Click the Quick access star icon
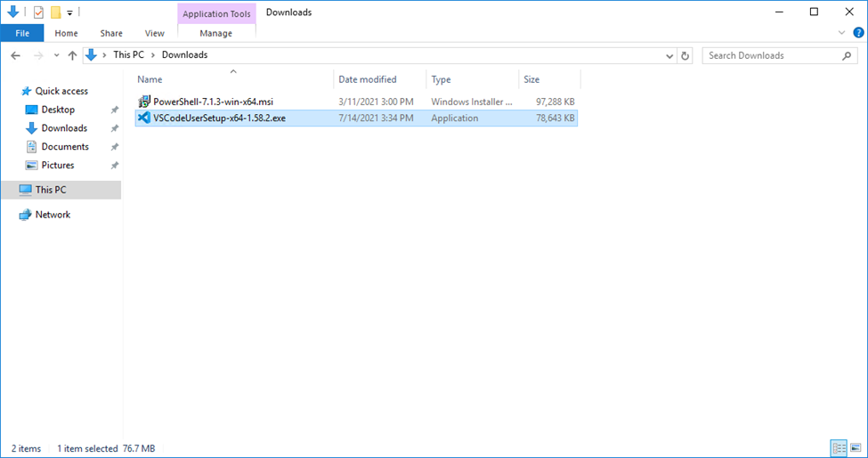The height and width of the screenshot is (458, 868). tap(26, 91)
